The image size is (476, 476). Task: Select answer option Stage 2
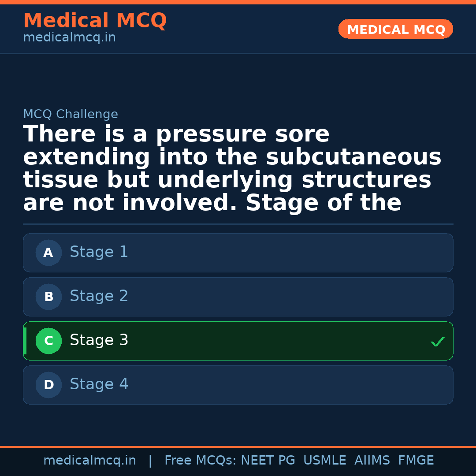click(238, 297)
